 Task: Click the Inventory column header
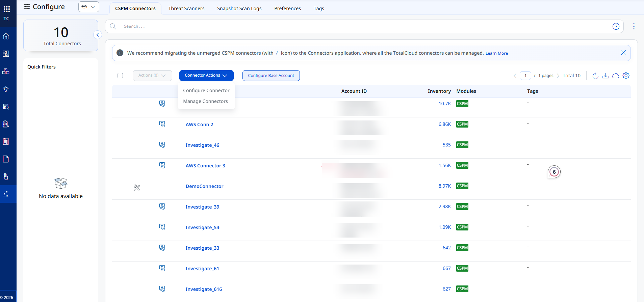pyautogui.click(x=439, y=91)
